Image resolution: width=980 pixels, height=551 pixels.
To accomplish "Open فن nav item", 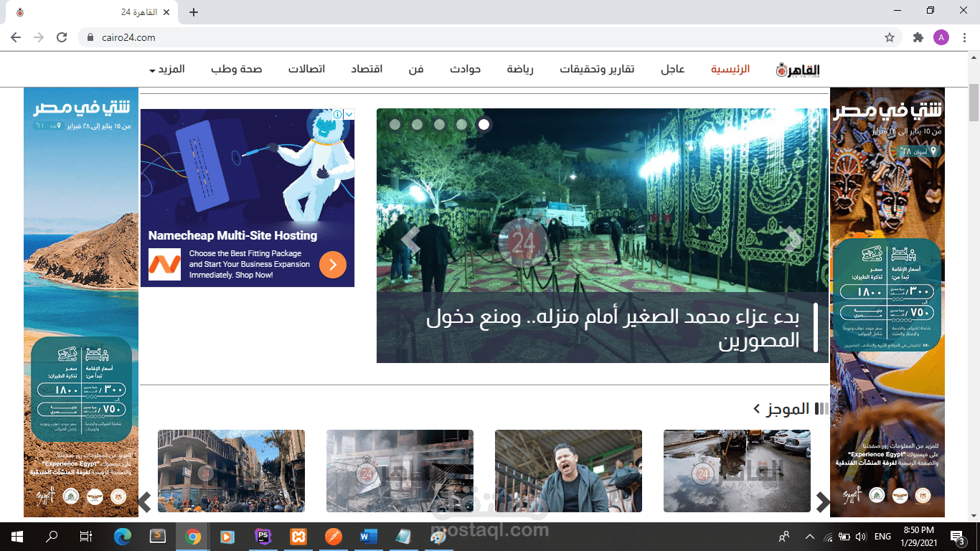I will (416, 70).
